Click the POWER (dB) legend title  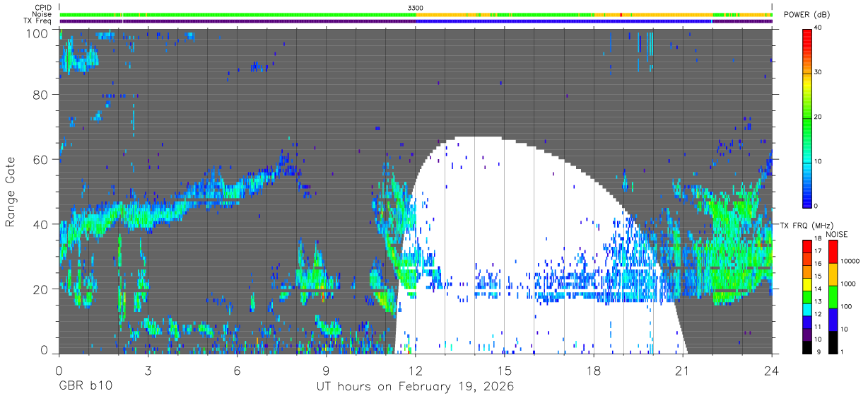point(807,15)
